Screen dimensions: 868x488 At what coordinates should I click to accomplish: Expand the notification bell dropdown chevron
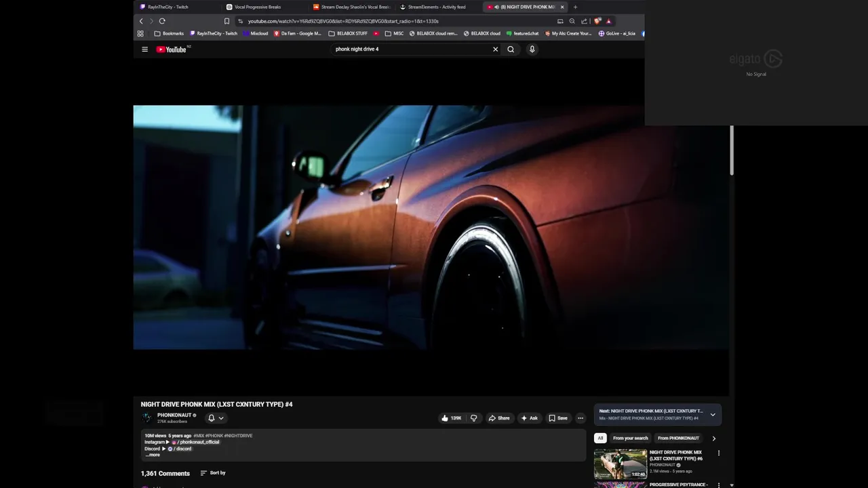220,418
